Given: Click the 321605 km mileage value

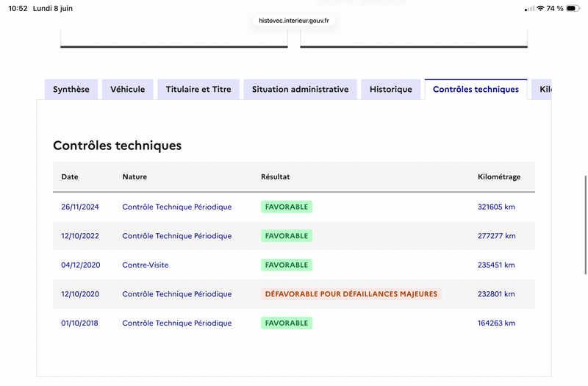Looking at the screenshot, I should point(496,207).
